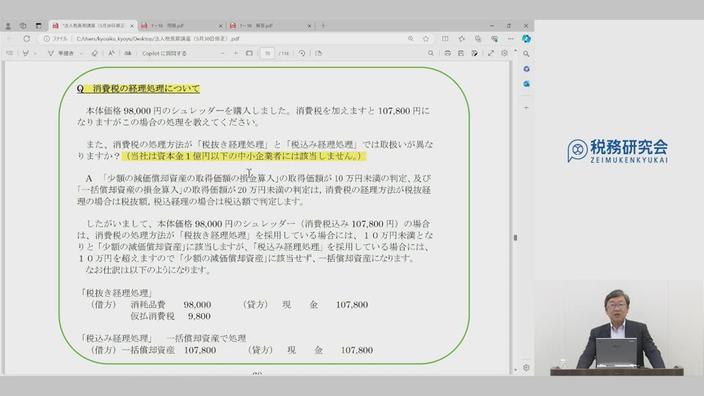Open the page view options
The height and width of the screenshot is (396, 704).
point(318,53)
